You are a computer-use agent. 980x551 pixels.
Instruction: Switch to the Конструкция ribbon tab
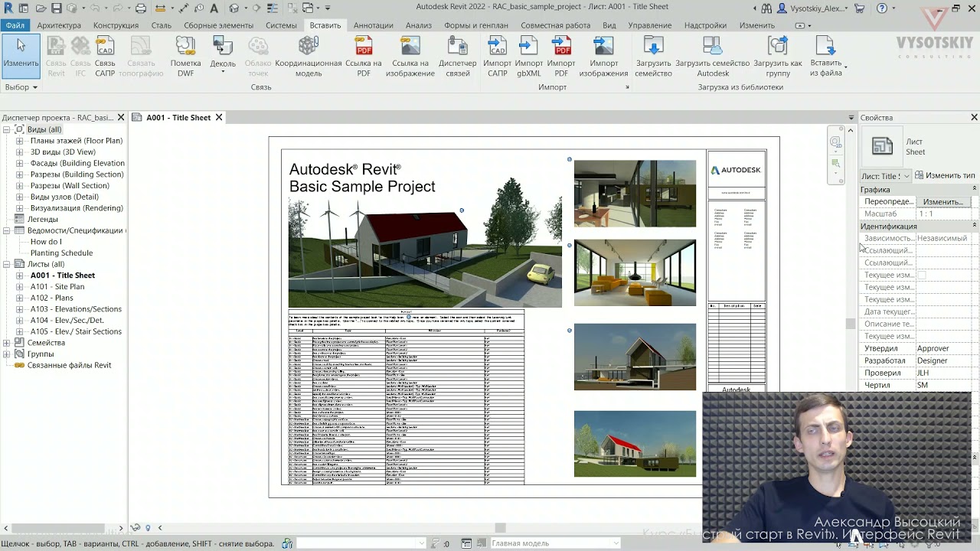[x=116, y=25]
